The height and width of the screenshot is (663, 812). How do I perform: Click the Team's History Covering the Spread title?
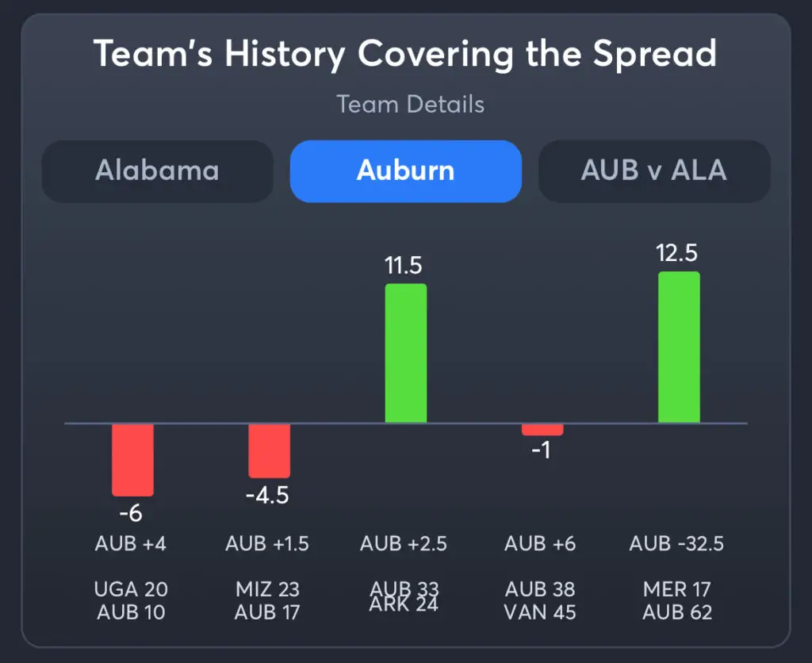[405, 55]
